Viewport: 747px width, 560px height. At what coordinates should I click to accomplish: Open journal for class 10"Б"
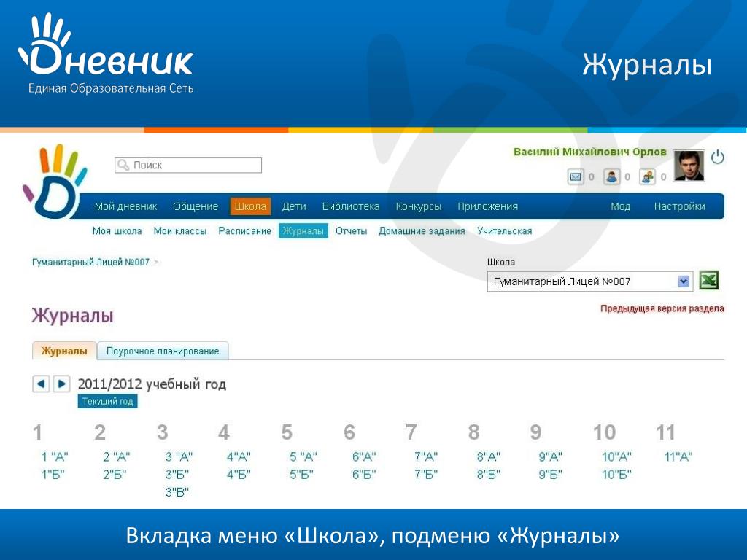coord(617,474)
